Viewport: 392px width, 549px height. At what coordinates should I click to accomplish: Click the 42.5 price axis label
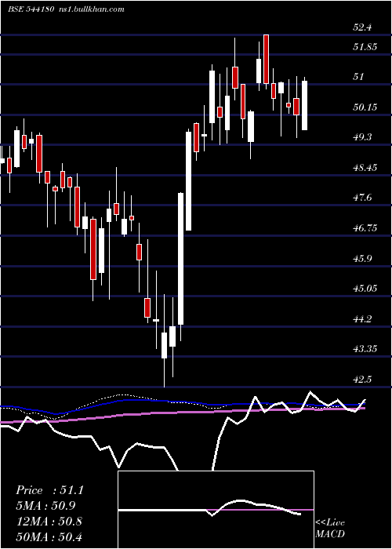tap(362, 380)
